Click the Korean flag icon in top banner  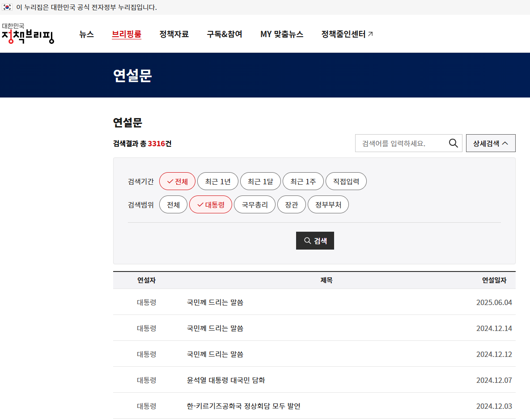(7, 7)
